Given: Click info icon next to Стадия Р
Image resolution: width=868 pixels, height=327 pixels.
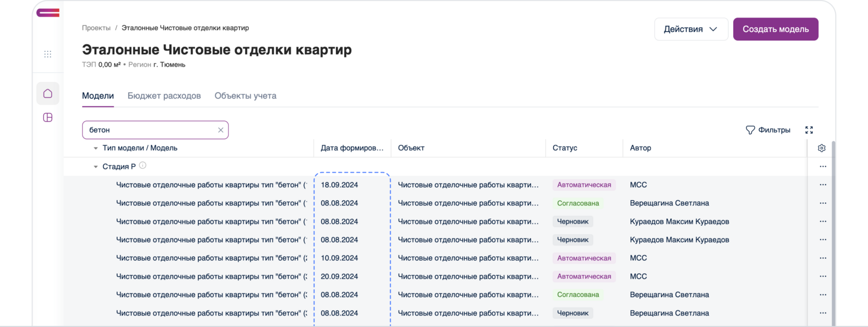Looking at the screenshot, I should pyautogui.click(x=143, y=166).
